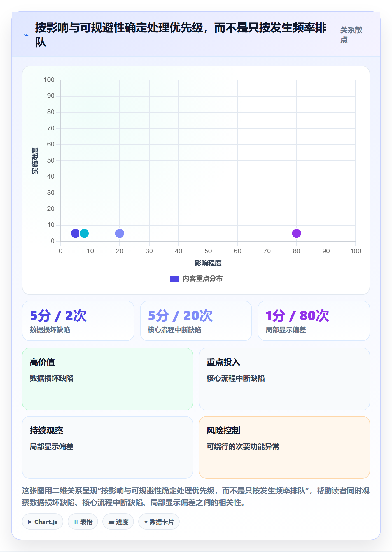The image size is (392, 552).
Task: Click the diamond icon in the 数据卡片 chip
Action: click(146, 521)
